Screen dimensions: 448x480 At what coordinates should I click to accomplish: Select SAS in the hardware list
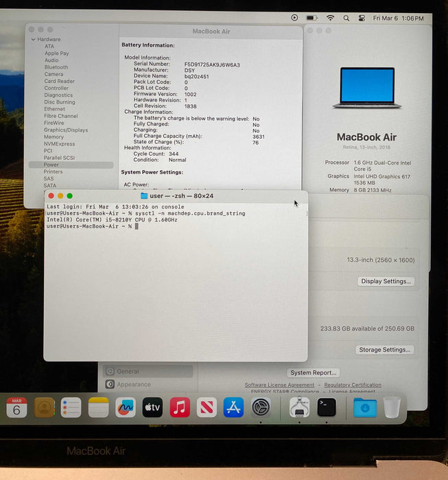(x=49, y=179)
